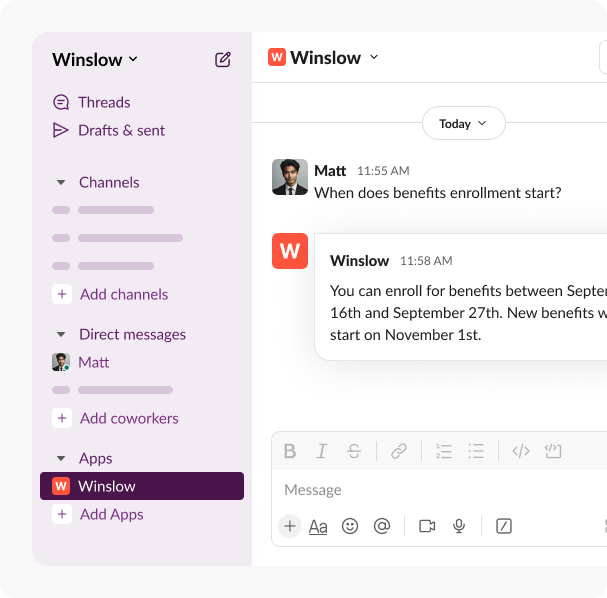Click the Add Apps link
Image resolution: width=607 pixels, height=598 pixels.
coord(112,514)
